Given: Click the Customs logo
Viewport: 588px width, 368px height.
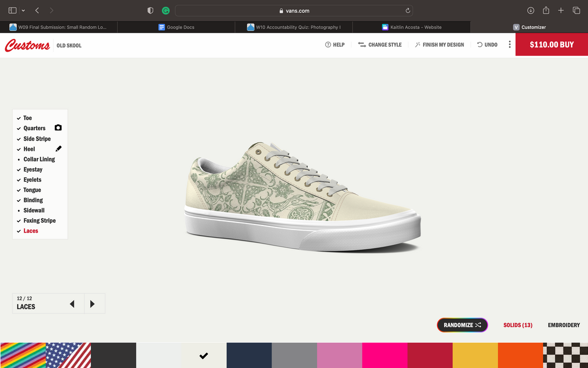Looking at the screenshot, I should pyautogui.click(x=27, y=45).
